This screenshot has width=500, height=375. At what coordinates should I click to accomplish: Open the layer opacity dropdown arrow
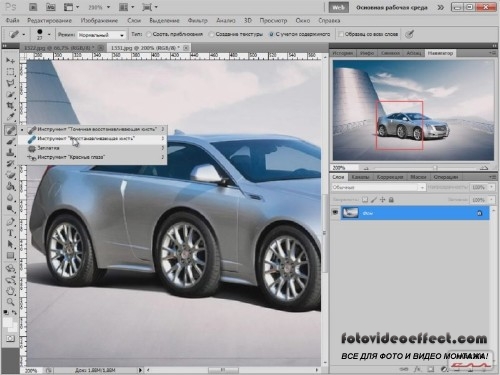(491, 187)
